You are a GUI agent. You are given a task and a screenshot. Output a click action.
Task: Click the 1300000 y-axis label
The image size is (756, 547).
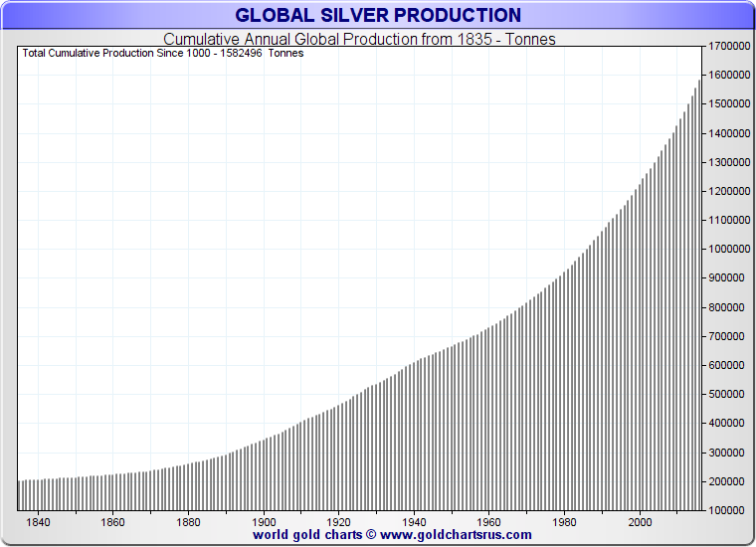pyautogui.click(x=729, y=162)
